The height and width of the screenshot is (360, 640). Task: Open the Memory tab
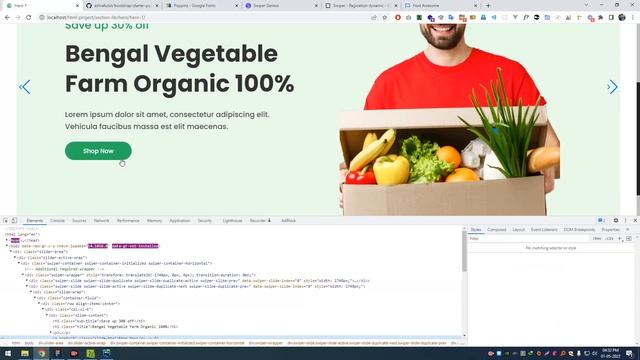click(x=154, y=220)
